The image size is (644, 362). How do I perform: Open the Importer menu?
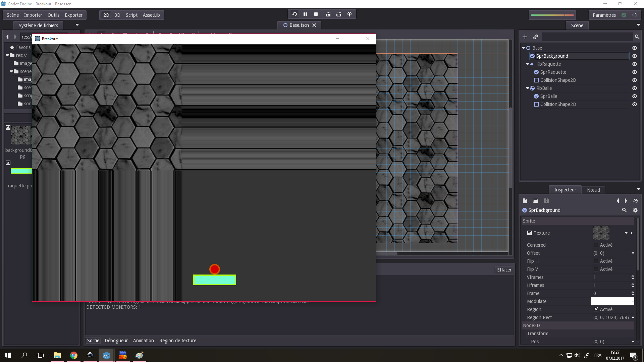pos(33,15)
